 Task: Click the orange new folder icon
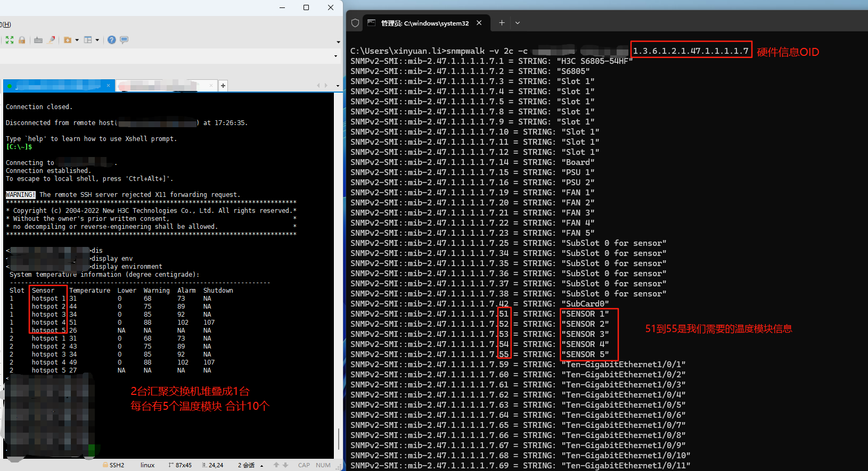point(68,40)
